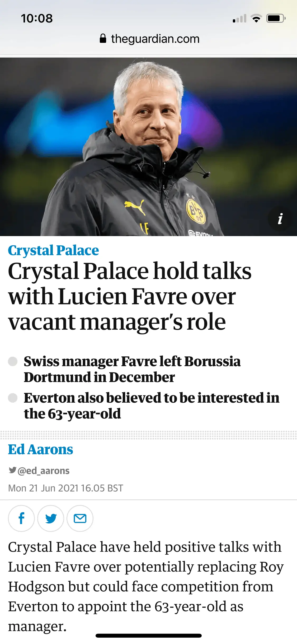The height and width of the screenshot is (644, 297).
Task: Tap the home indicator bar
Action: 148,636
